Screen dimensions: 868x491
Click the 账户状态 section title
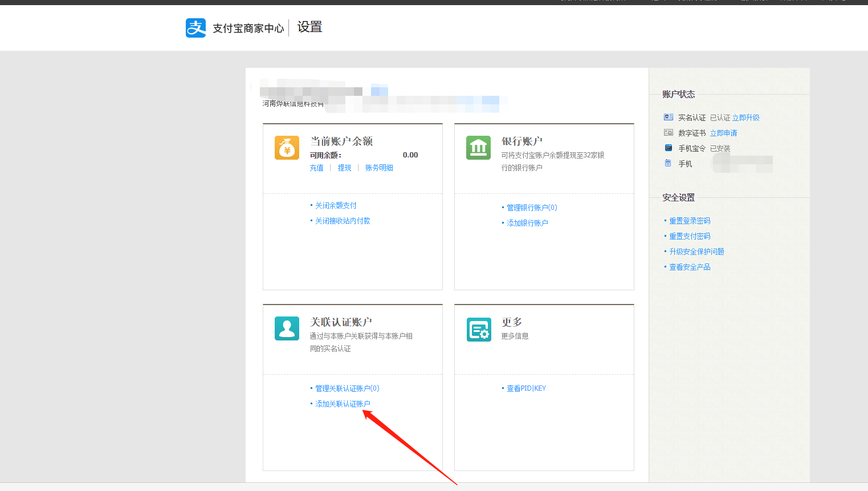tap(678, 94)
